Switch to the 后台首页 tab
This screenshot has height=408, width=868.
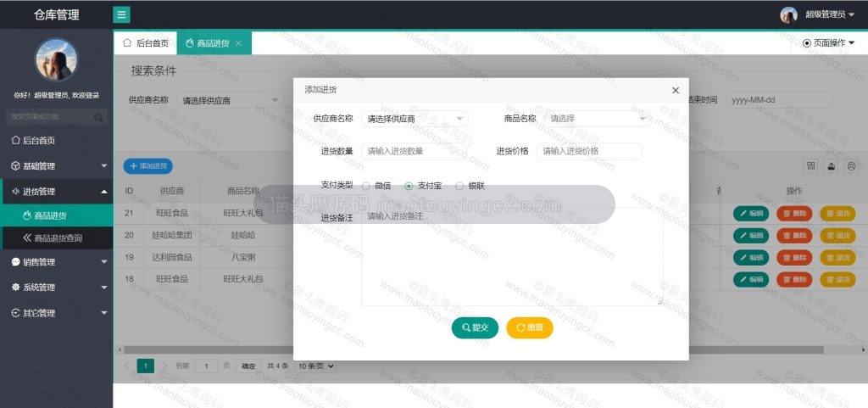[x=145, y=43]
